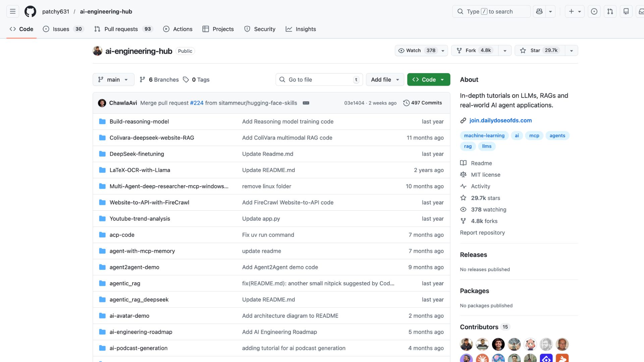Viewport: 644px width, 362px height.
Task: Open the GitHub homepage logo
Action: (30, 11)
